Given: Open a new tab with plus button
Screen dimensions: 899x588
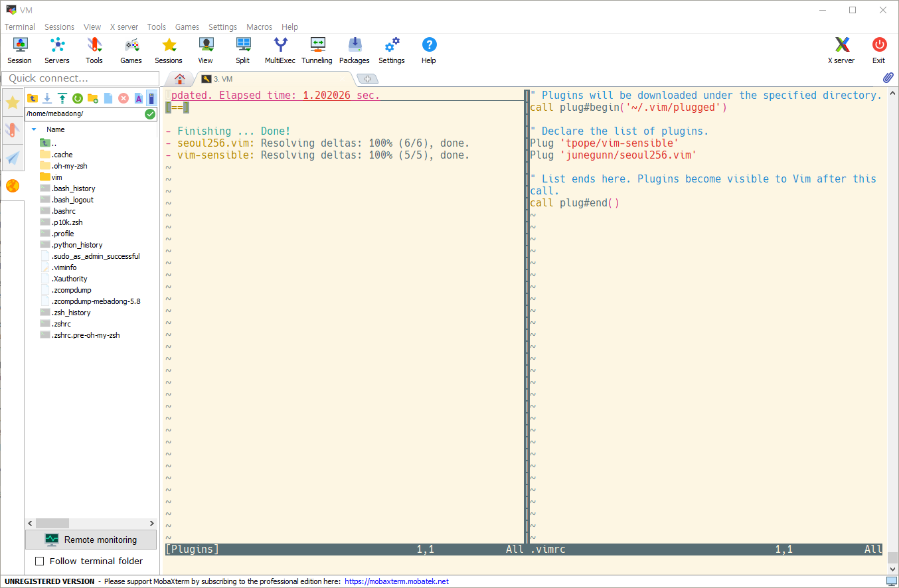Looking at the screenshot, I should pos(367,79).
